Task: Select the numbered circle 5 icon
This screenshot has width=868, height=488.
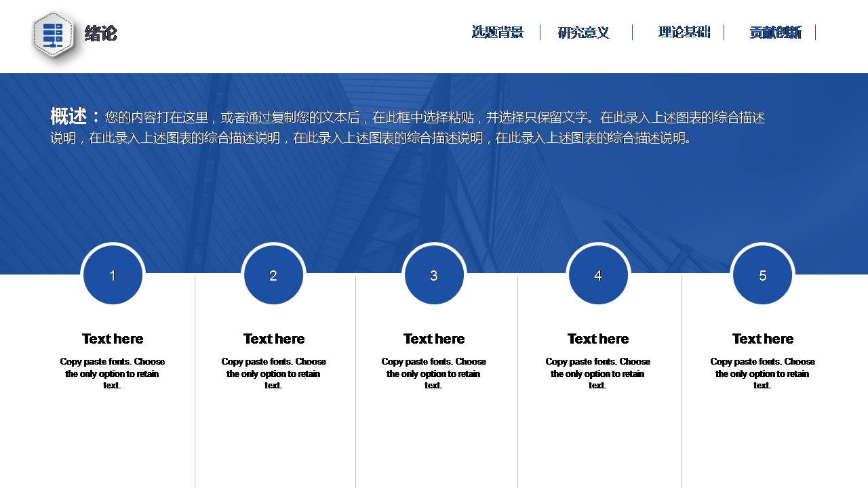Action: pyautogui.click(x=762, y=274)
